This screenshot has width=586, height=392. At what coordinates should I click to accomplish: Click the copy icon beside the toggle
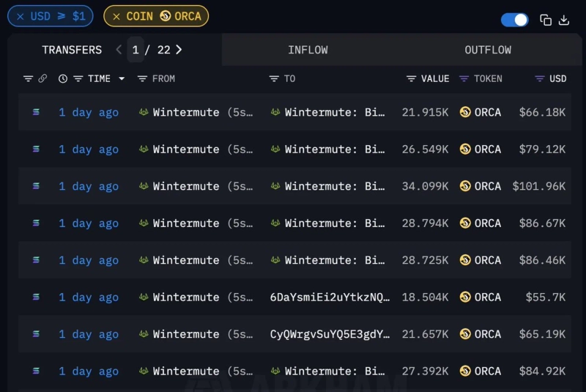(546, 20)
